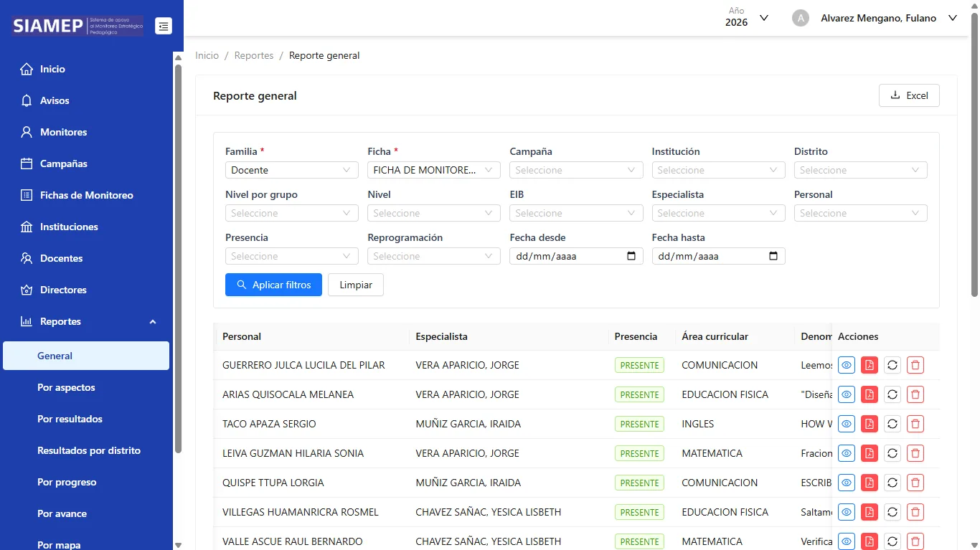The width and height of the screenshot is (980, 550).
Task: Open the Por resultados report
Action: 86,419
